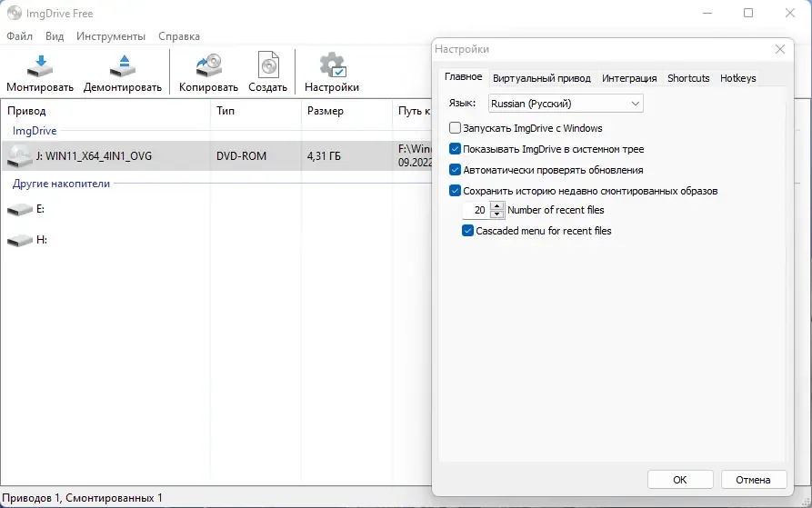Click the Другие накопители group header
The width and height of the screenshot is (812, 508).
coord(61,184)
